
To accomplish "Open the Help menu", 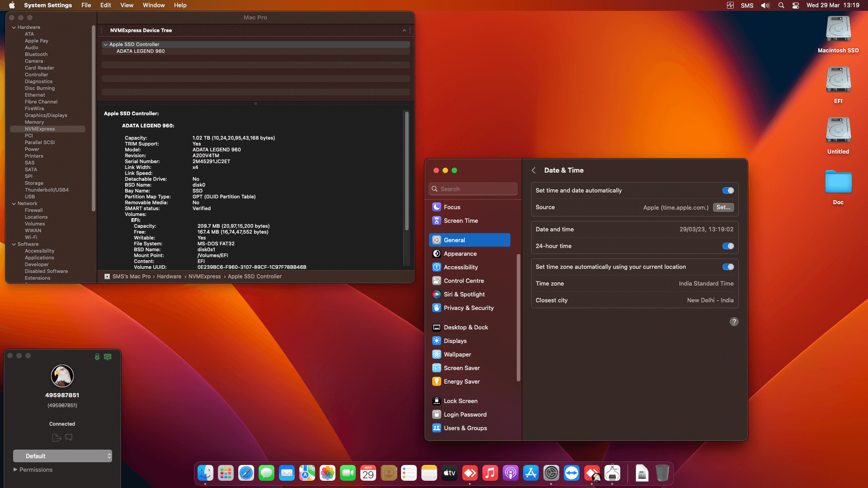I will (180, 5).
